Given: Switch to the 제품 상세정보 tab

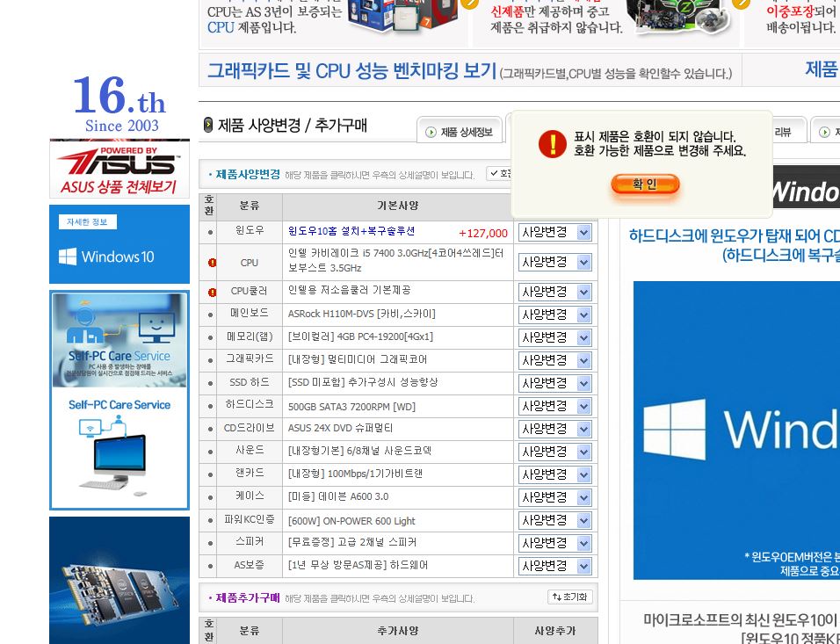Looking at the screenshot, I should click(460, 131).
